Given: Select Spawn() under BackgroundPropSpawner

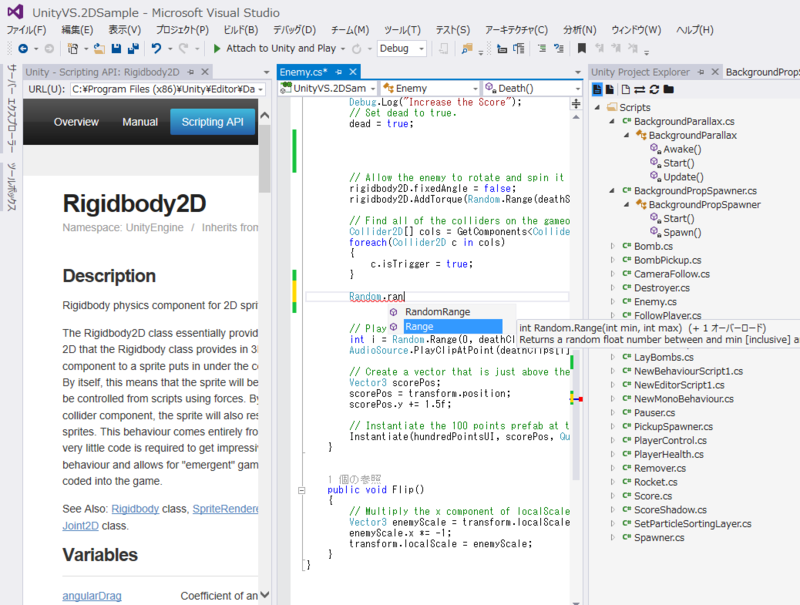Looking at the screenshot, I should click(682, 233).
